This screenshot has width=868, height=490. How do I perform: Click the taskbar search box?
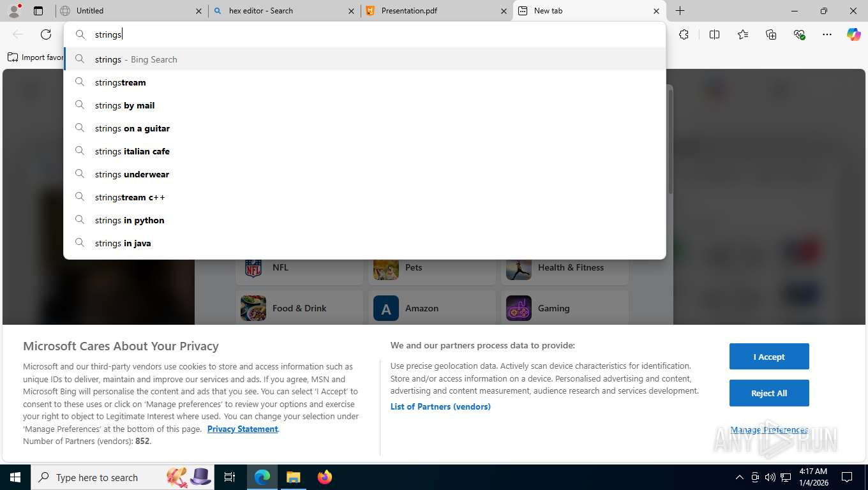pos(121,477)
